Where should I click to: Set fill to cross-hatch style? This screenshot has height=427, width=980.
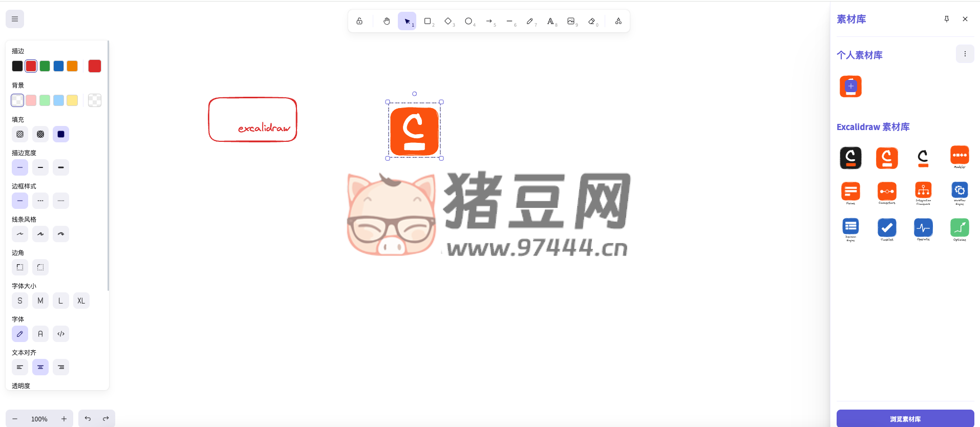(40, 134)
